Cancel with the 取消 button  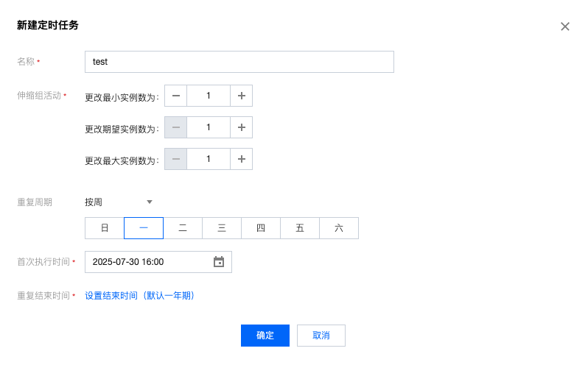[321, 336]
